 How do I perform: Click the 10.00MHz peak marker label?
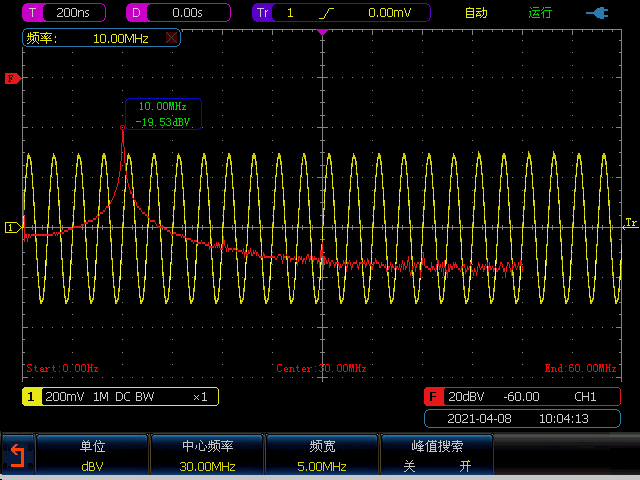click(x=163, y=113)
